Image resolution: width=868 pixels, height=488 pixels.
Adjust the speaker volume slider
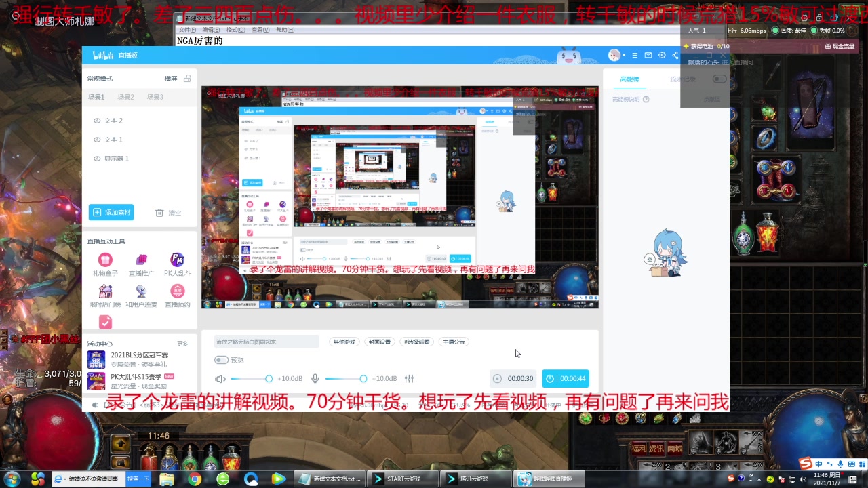(251, 379)
